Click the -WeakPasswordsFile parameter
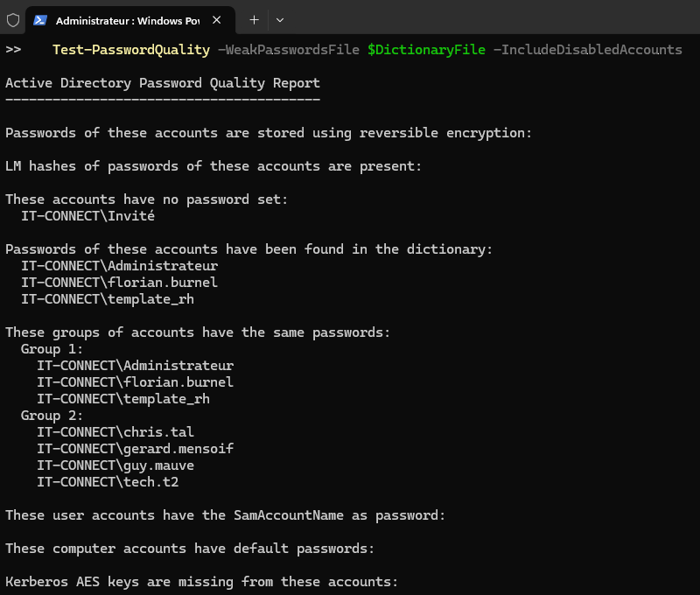700x595 pixels. point(288,50)
